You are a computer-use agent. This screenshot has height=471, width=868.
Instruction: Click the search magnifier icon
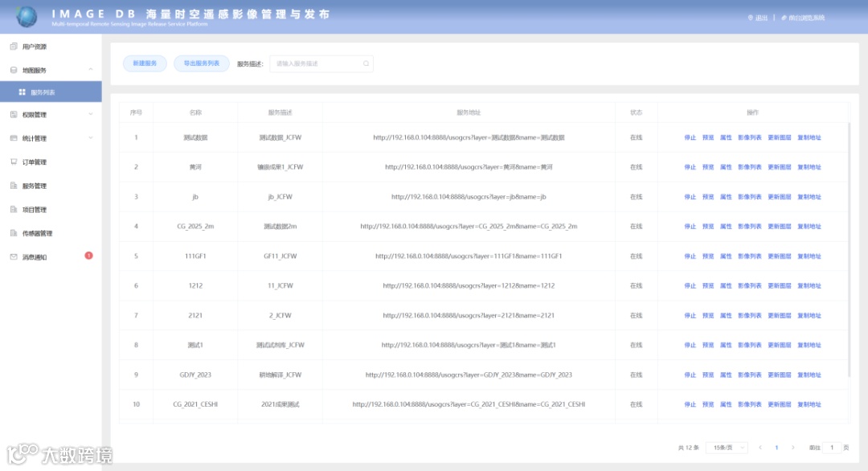[366, 63]
